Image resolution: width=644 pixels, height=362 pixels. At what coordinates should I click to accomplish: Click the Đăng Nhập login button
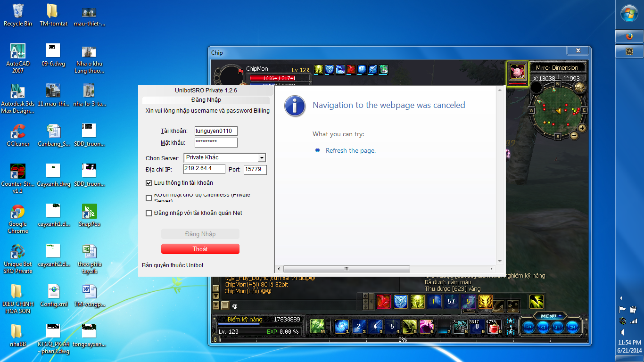(x=200, y=234)
